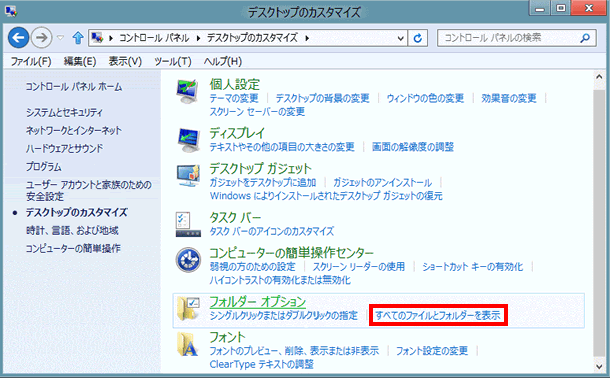
Task: Click the Back navigation arrow
Action: (18, 38)
